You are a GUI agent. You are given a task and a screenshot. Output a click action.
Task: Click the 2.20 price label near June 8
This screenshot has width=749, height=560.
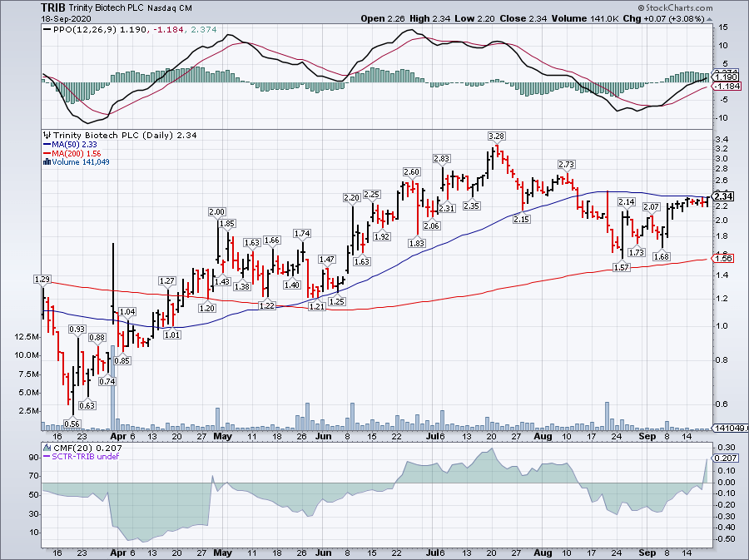point(351,197)
